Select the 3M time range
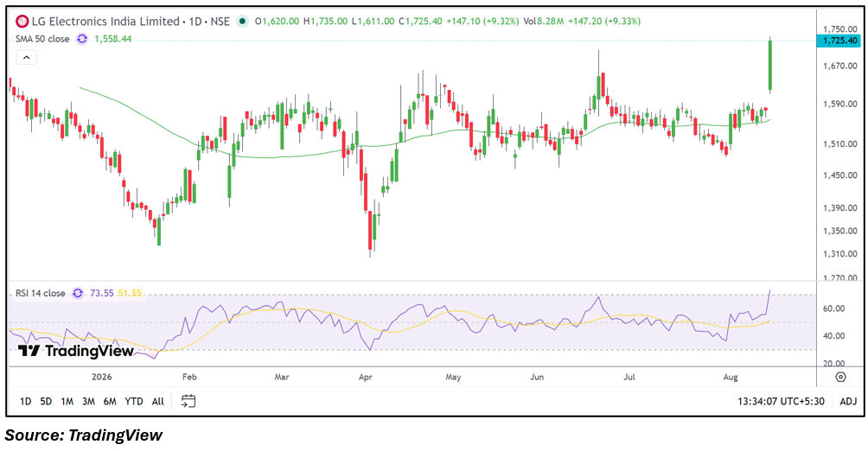 click(88, 402)
